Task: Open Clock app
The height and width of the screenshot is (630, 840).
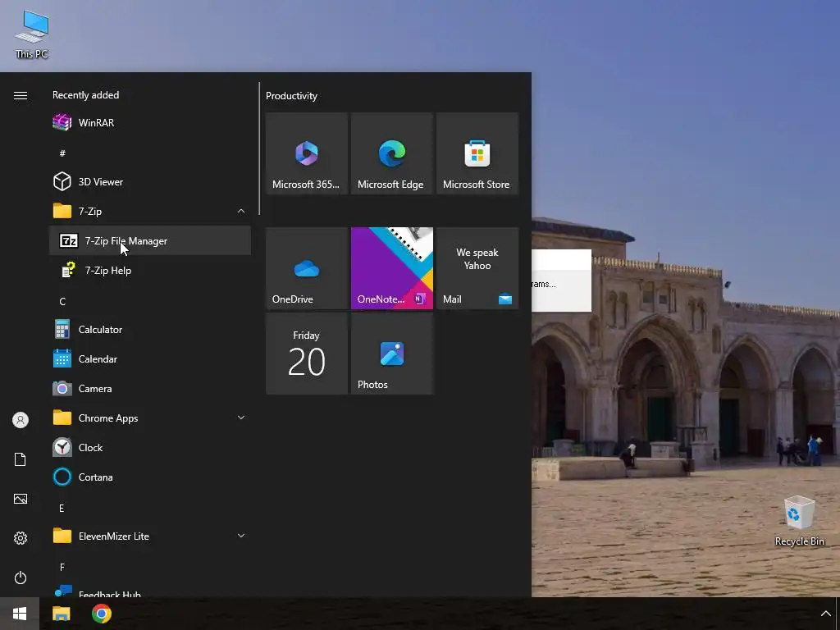Action: tap(150, 447)
